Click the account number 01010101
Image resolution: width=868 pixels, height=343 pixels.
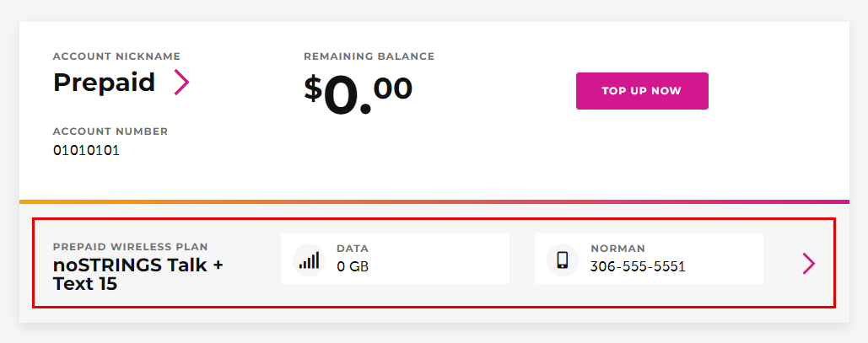coord(86,151)
